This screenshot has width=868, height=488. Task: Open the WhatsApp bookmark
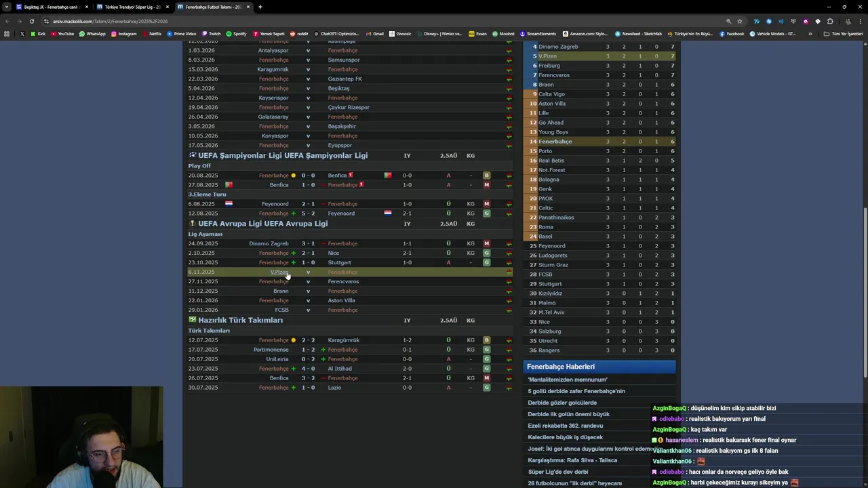92,34
